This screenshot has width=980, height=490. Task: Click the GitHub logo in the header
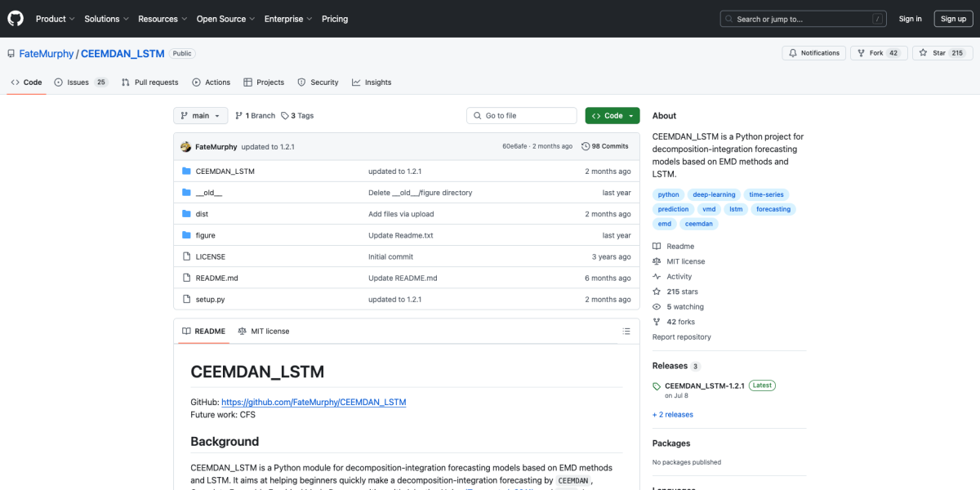[15, 18]
